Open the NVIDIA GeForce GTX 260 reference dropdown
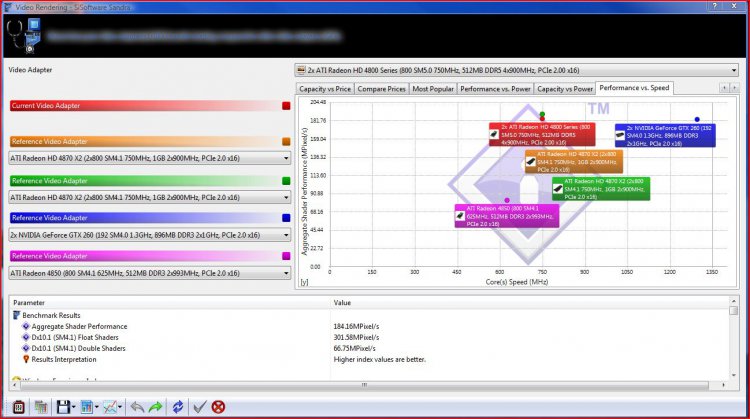This screenshot has height=419, width=750. coord(150,235)
